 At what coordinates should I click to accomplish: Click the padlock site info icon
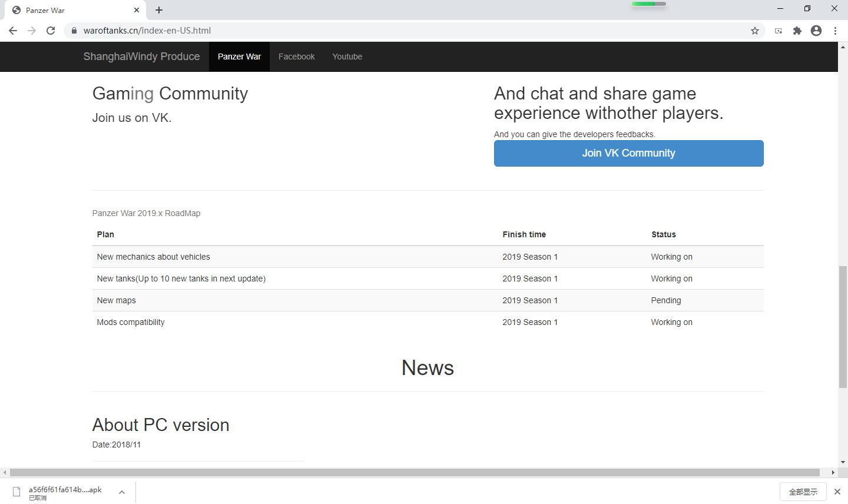74,31
